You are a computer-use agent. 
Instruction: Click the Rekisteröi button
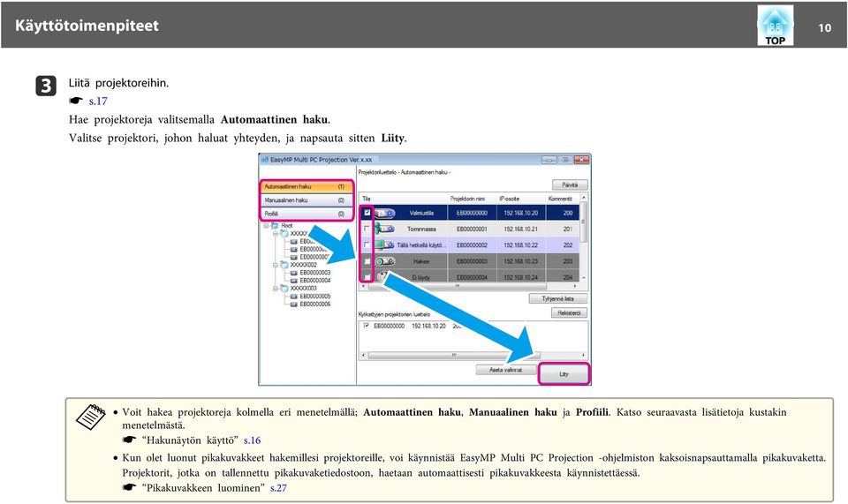(570, 313)
